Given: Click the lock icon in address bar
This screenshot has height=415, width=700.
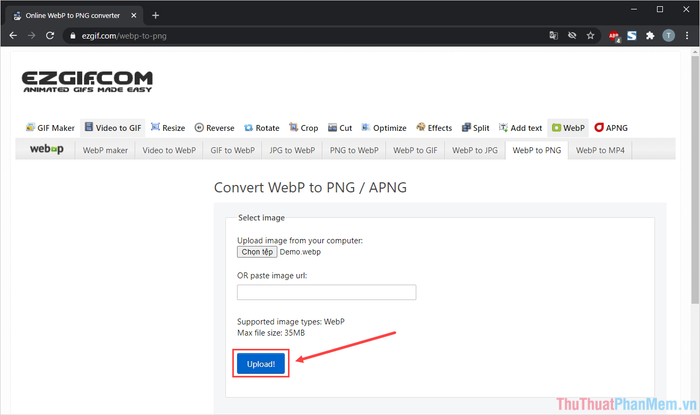Looking at the screenshot, I should pyautogui.click(x=73, y=36).
